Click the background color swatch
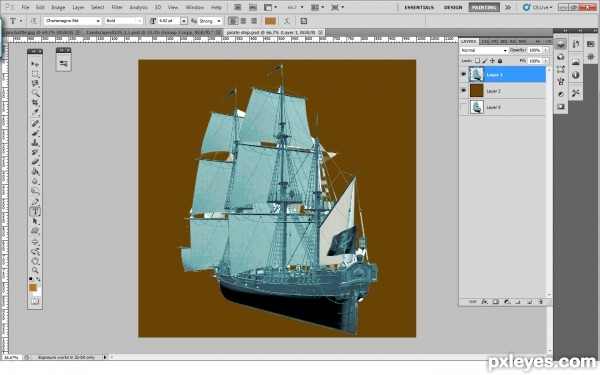Viewport: 600px width, 375px height. pyautogui.click(x=38, y=292)
